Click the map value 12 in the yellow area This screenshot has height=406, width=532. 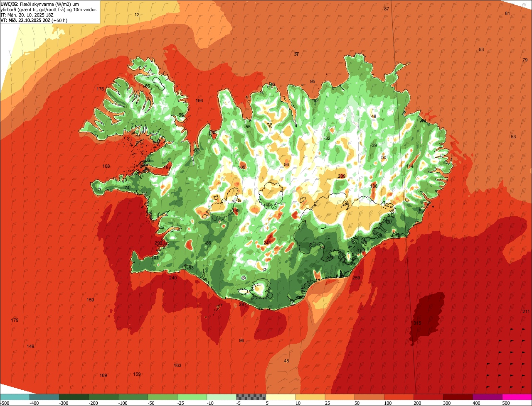click(x=137, y=15)
